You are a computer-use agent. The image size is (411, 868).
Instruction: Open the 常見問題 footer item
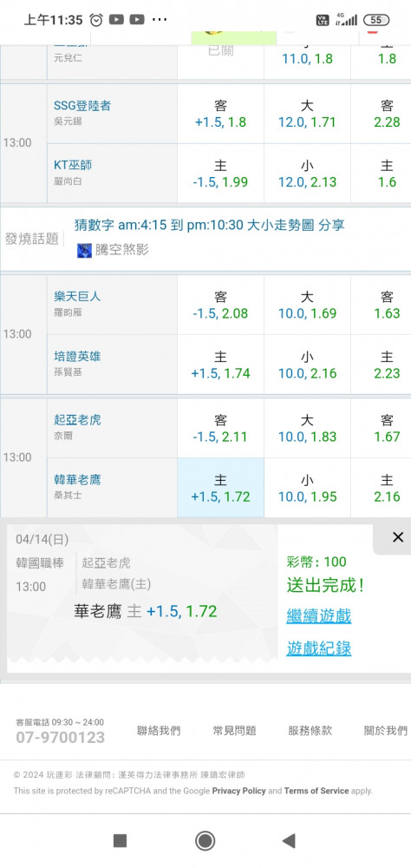click(234, 731)
